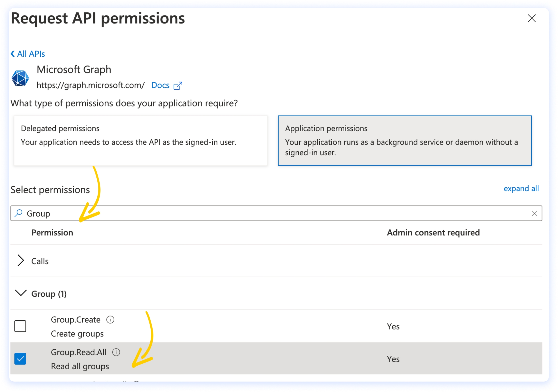Viewport: 558px width, 392px height.
Task: Show info for Group.Create permission
Action: point(110,320)
